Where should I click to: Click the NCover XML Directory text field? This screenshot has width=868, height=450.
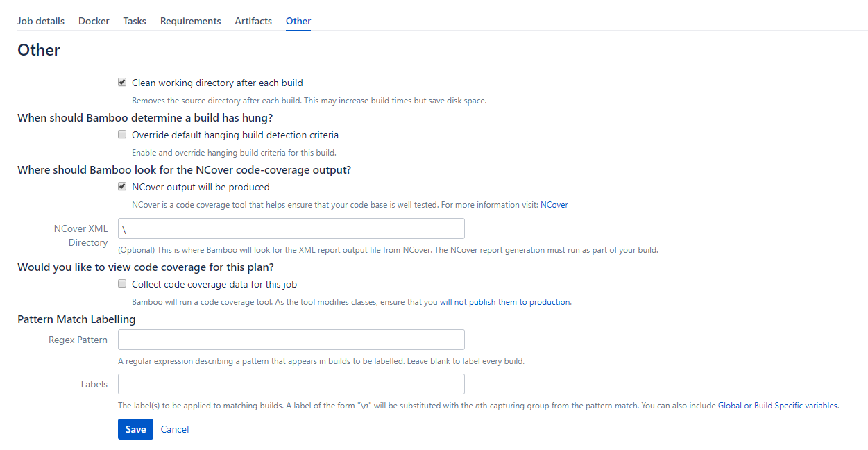pos(291,228)
